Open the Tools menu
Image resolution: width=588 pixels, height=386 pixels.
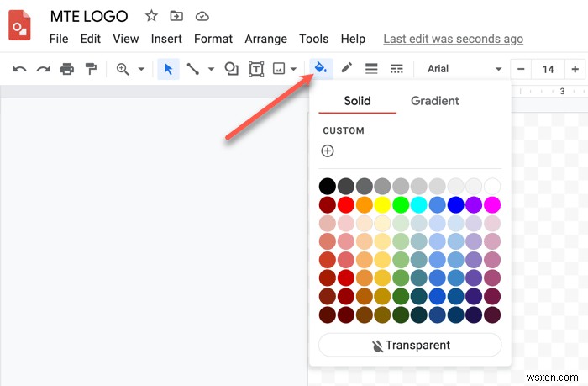tap(314, 39)
